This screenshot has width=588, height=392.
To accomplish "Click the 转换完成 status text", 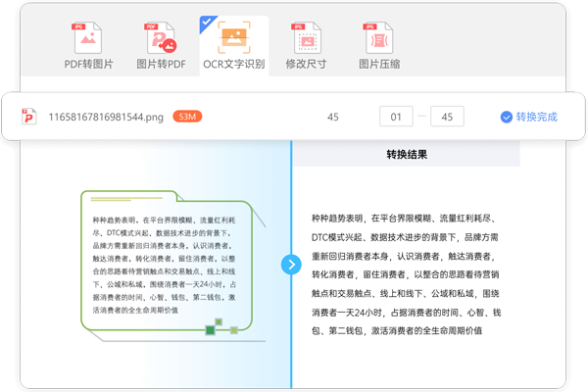I will (x=536, y=117).
